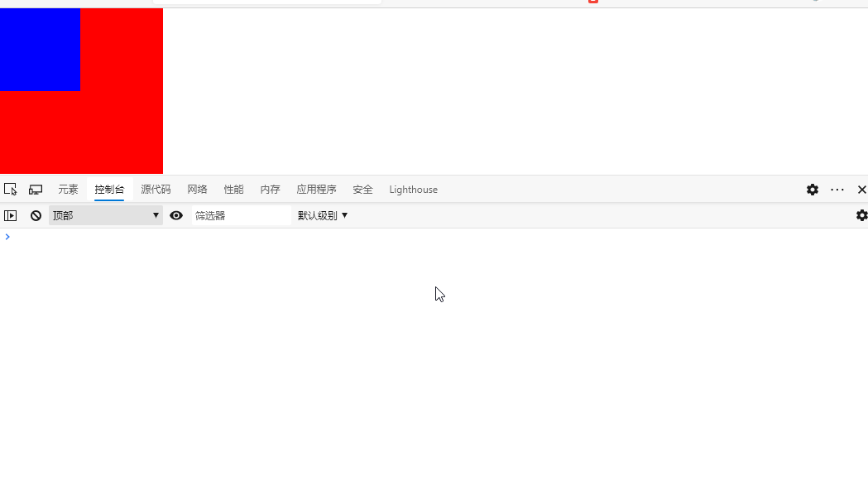Screen dimensions: 868x486
Task: Go to the 网络 tab
Action: tap(197, 190)
